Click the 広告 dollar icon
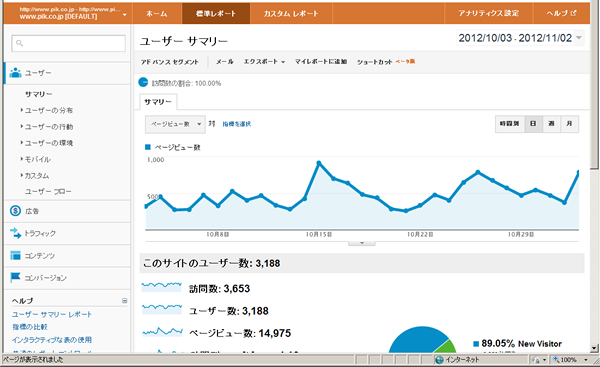 15,211
